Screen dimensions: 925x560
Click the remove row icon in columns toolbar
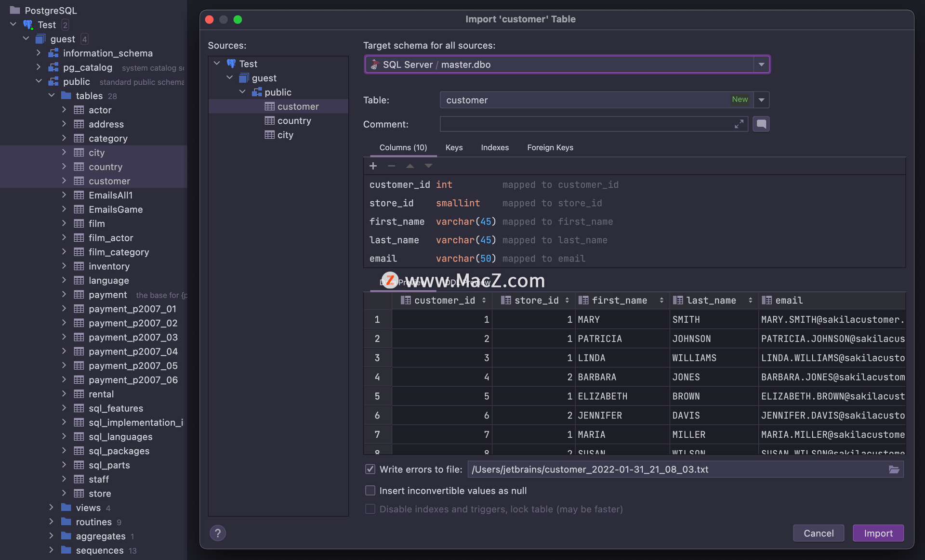pos(392,166)
